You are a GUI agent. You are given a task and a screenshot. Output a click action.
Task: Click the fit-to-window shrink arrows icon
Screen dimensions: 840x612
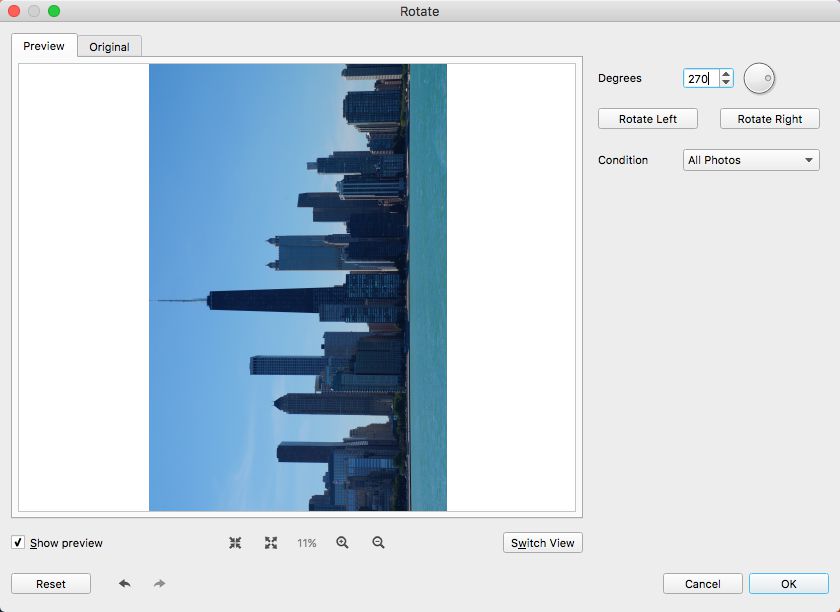235,543
